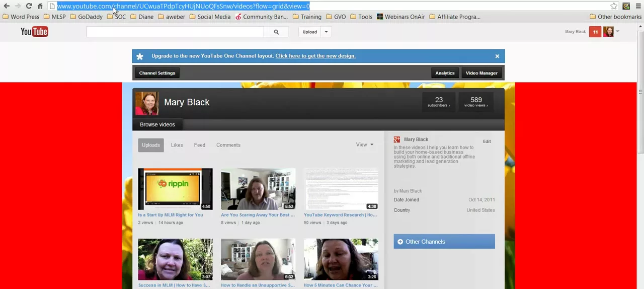The image size is (644, 289).
Task: Open the Word Press bookmark folder
Action: click(x=21, y=17)
